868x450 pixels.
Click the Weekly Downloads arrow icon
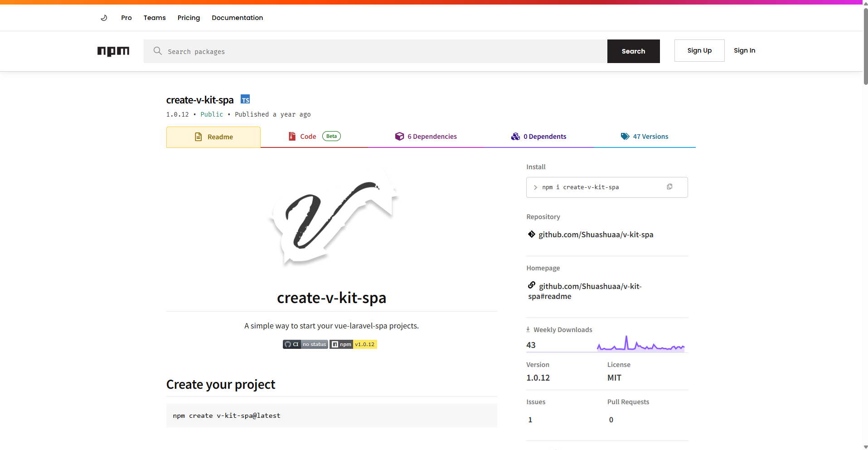point(528,329)
